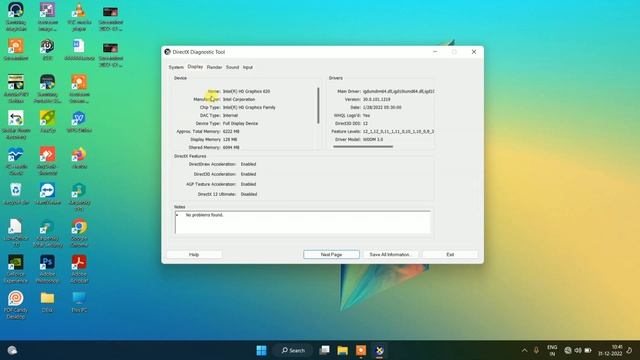Open the desktop shortcut with the power-symbol icon
The height and width of the screenshot is (360, 640).
[x=47, y=50]
